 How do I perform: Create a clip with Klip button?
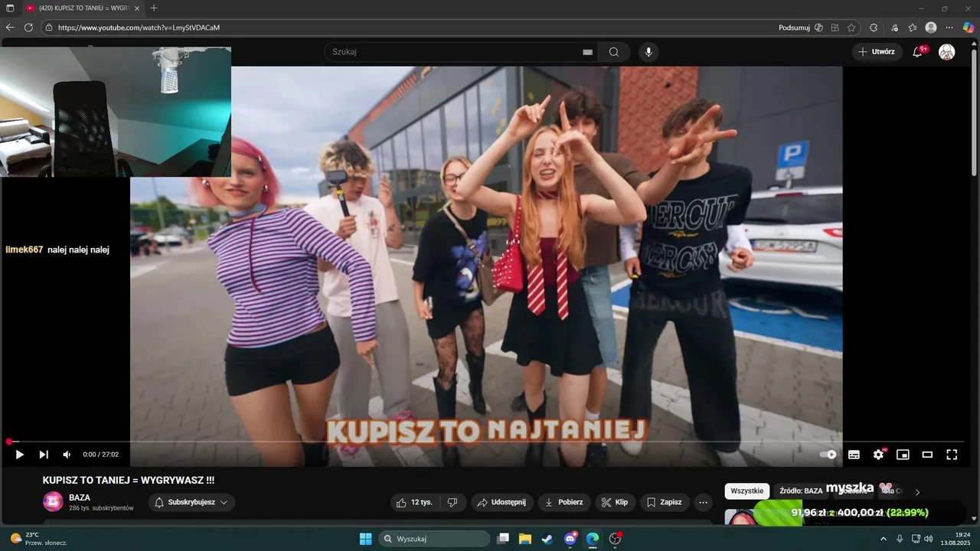(x=615, y=503)
